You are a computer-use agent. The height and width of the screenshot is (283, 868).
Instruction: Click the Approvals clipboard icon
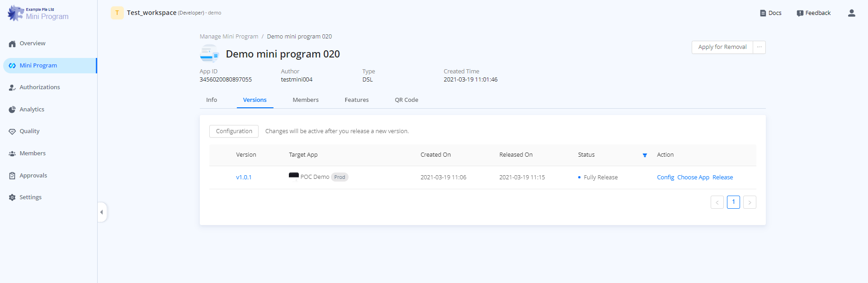click(12, 176)
